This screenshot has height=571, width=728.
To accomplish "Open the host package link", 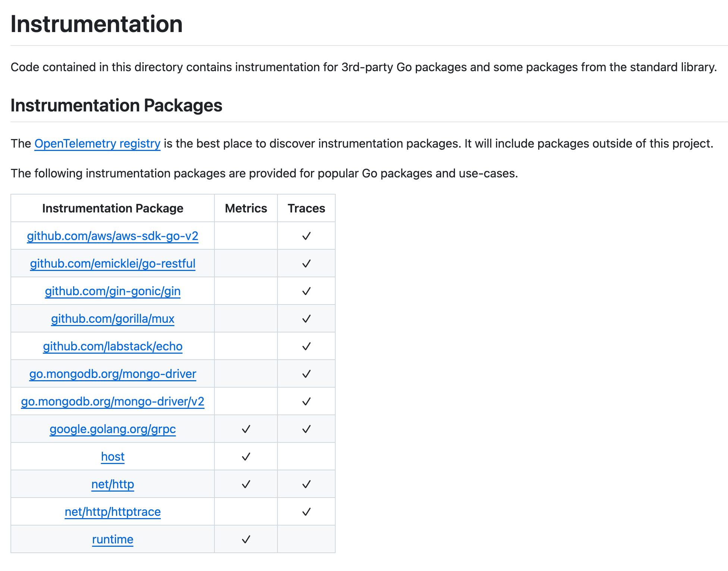I will click(x=113, y=457).
